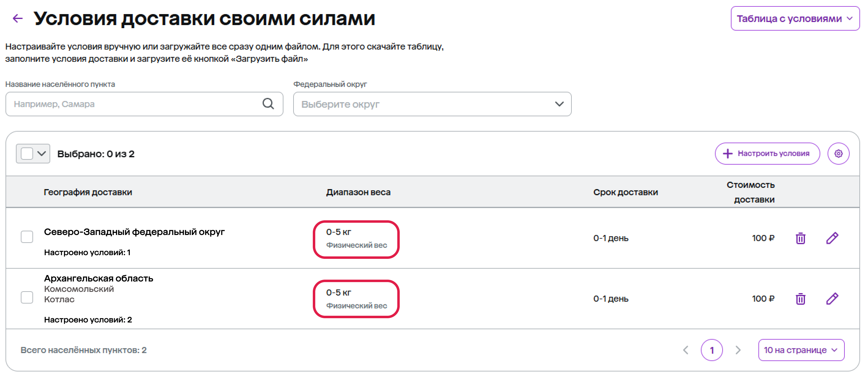868x380 pixels.
Task: Expand the Выберите округ dropdown
Action: (x=432, y=104)
